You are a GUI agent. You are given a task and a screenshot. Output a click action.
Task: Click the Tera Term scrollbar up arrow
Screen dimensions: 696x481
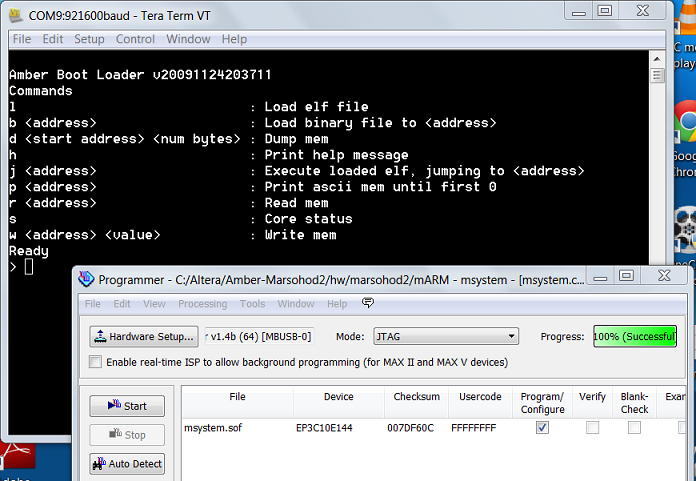pyautogui.click(x=657, y=59)
